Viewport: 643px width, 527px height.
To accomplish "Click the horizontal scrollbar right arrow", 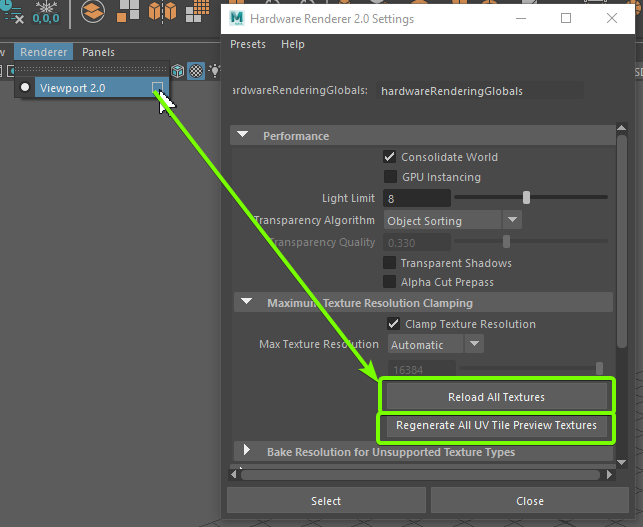I will tap(609, 475).
